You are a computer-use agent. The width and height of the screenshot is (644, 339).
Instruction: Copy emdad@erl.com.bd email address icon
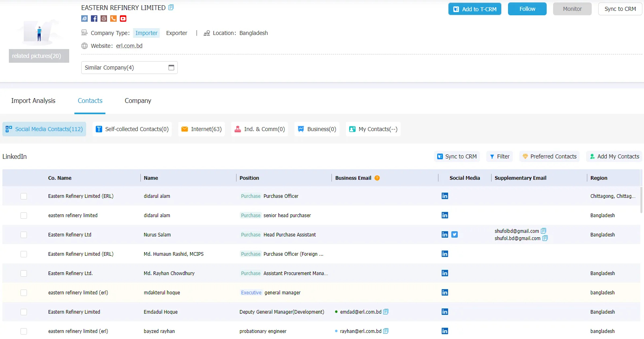pyautogui.click(x=386, y=312)
